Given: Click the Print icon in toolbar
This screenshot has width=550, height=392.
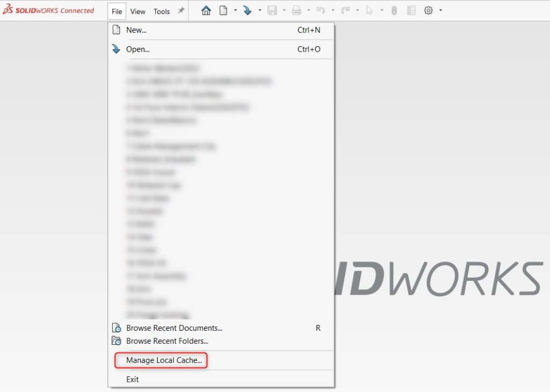Looking at the screenshot, I should (x=296, y=11).
